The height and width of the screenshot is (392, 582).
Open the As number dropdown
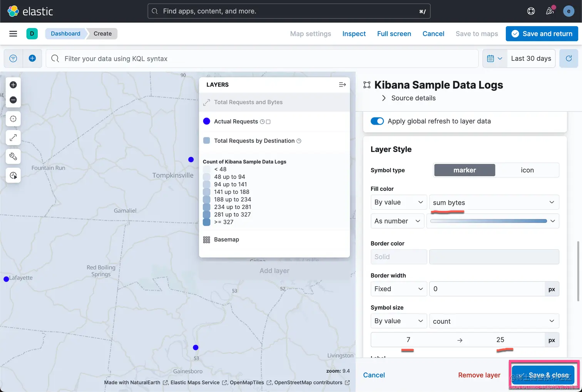click(397, 221)
